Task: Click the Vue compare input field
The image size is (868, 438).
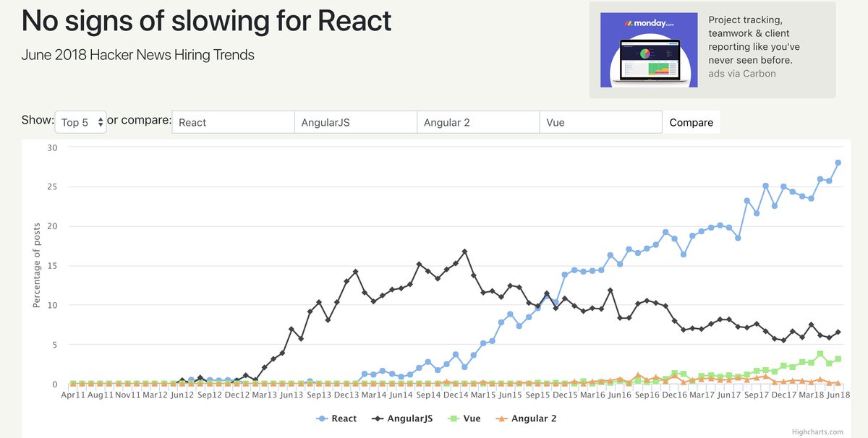Action: coord(601,122)
